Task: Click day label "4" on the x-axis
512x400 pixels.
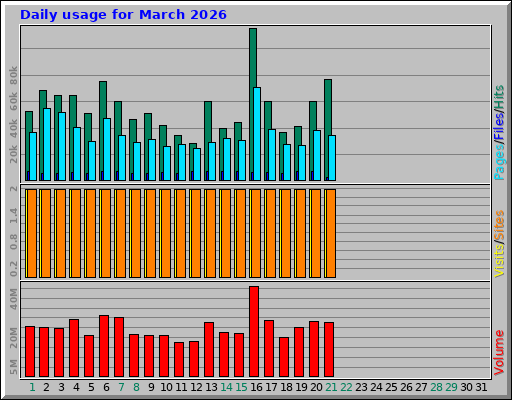Action: [76, 387]
